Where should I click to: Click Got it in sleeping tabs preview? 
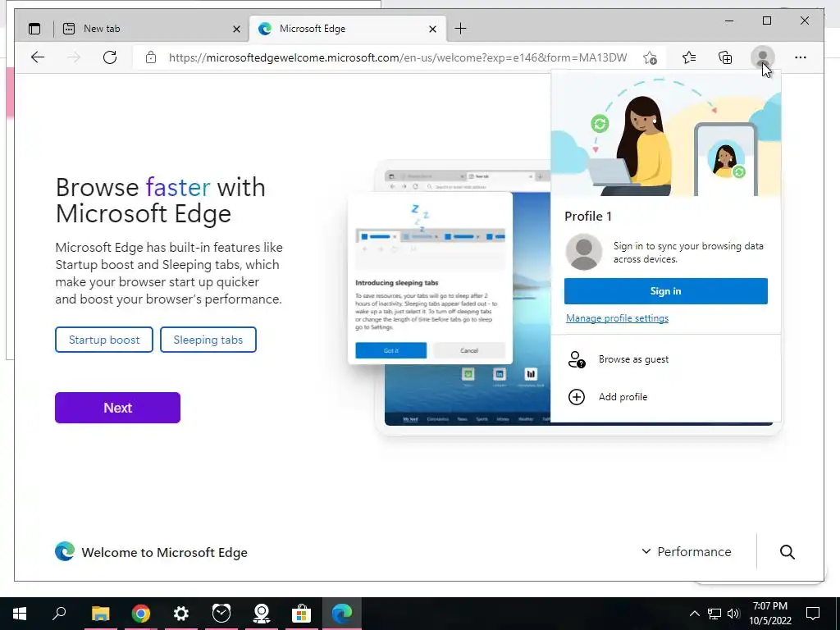391,350
